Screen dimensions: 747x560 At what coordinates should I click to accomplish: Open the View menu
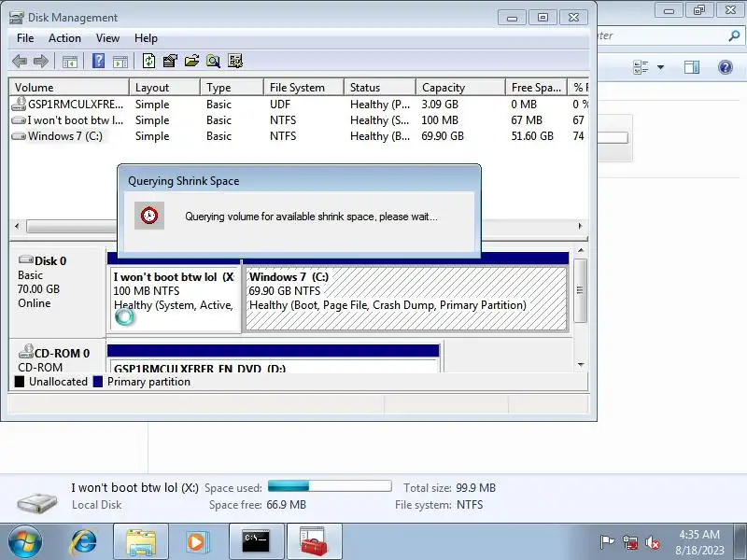pyautogui.click(x=107, y=38)
